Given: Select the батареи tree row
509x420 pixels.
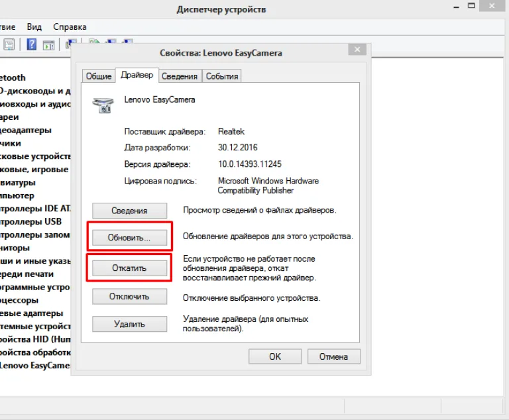Looking at the screenshot, I should 9,117.
